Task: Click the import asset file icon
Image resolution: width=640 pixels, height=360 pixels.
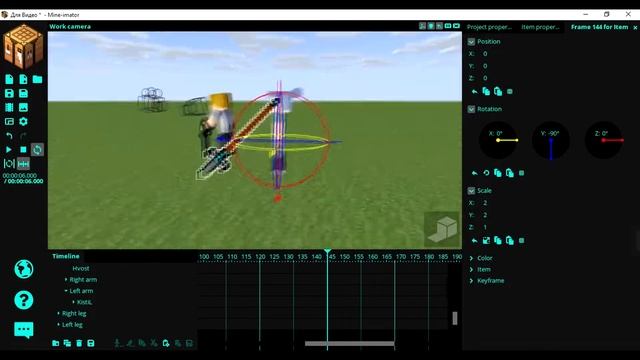Action: [x=23, y=79]
